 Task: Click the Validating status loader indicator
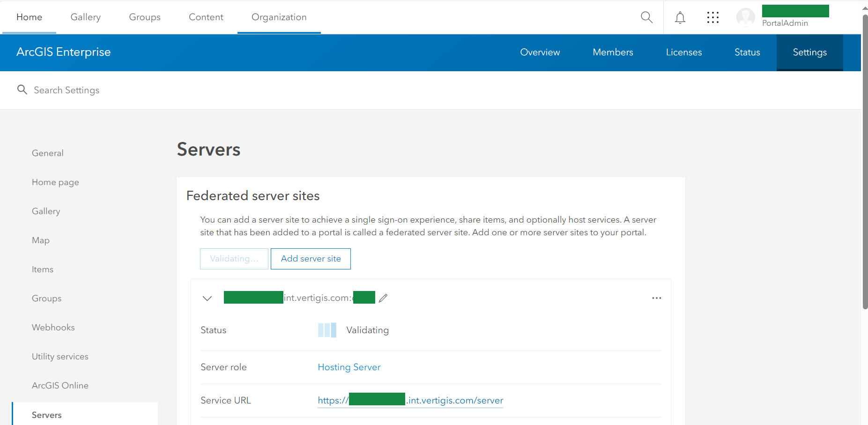click(x=327, y=330)
